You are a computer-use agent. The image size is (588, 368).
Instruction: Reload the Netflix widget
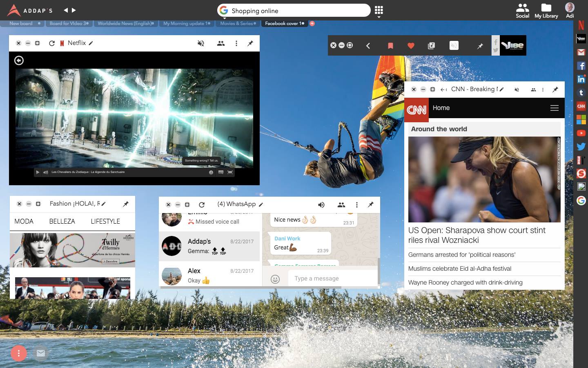52,43
